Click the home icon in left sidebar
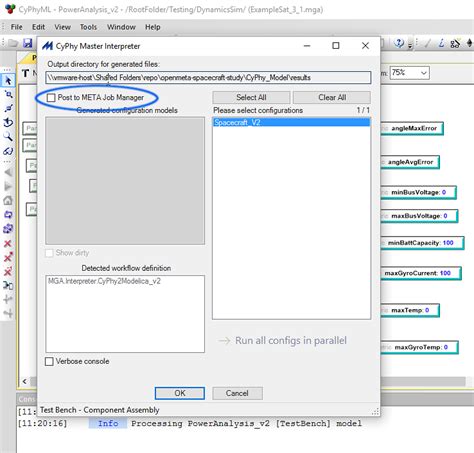This screenshot has height=453, width=474. pyautogui.click(x=8, y=200)
